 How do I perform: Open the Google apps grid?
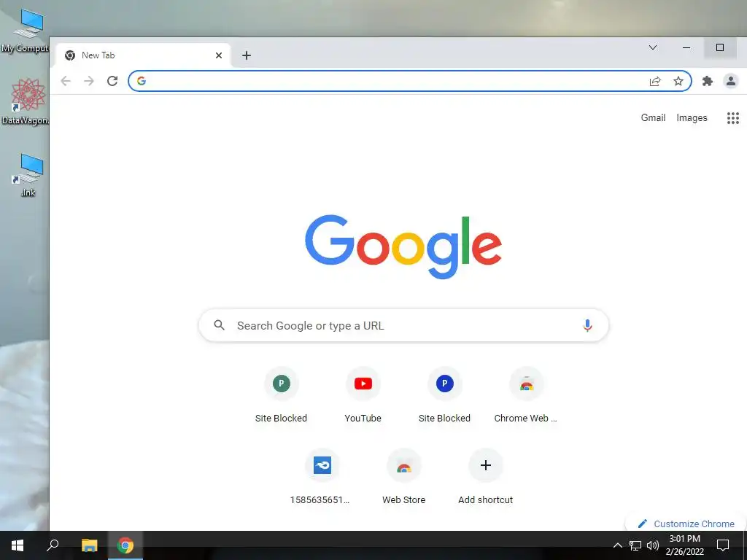click(x=732, y=118)
